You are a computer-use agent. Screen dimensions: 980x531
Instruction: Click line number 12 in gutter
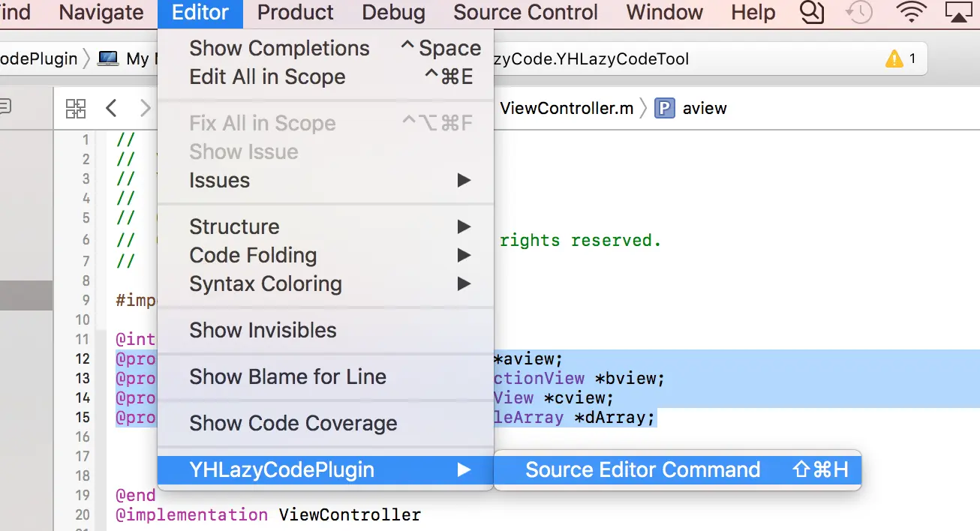83,358
